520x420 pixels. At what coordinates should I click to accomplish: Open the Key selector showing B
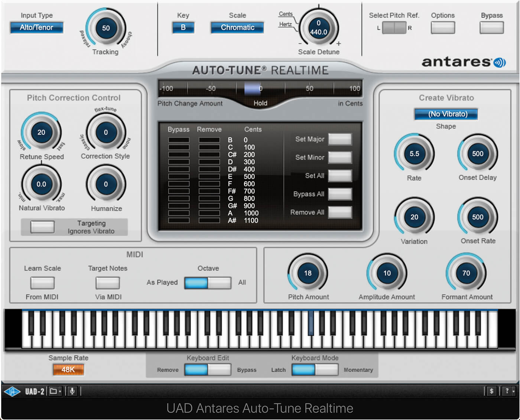point(183,27)
